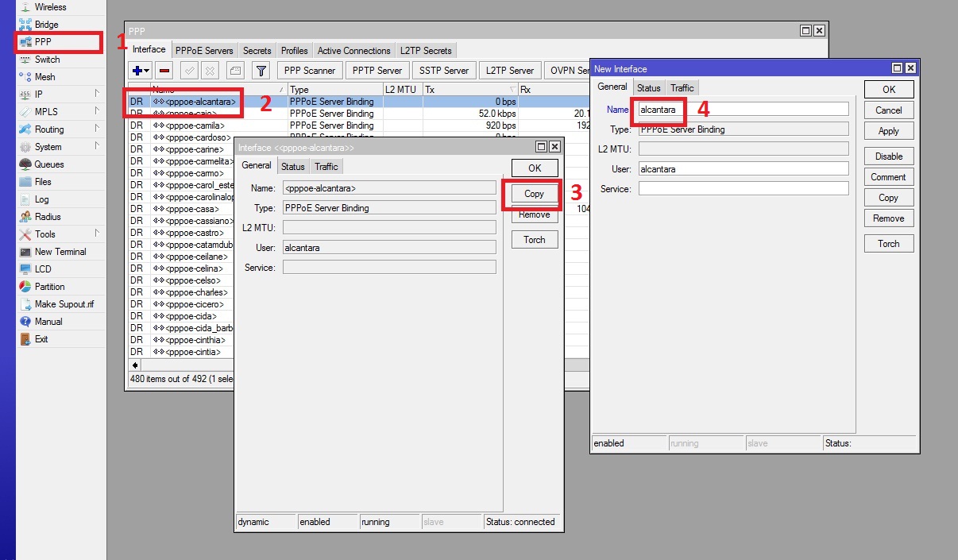Click User field in New Interface dialog

744,169
